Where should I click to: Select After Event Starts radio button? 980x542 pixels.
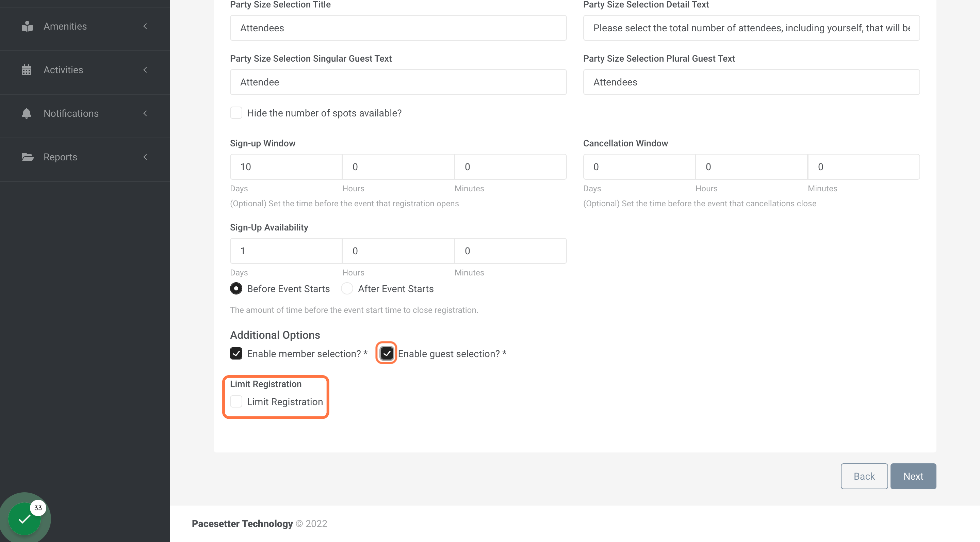point(347,288)
